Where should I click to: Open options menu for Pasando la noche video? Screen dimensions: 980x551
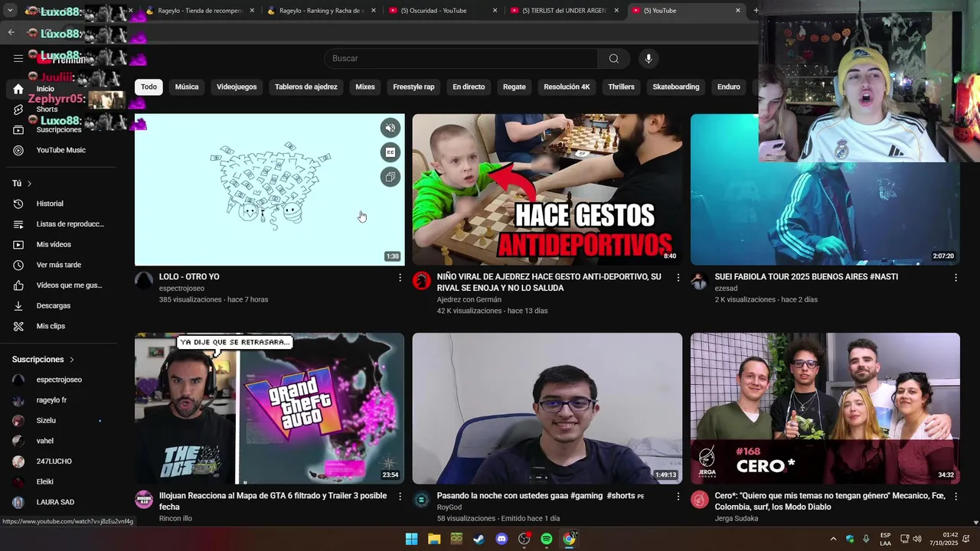tap(678, 497)
